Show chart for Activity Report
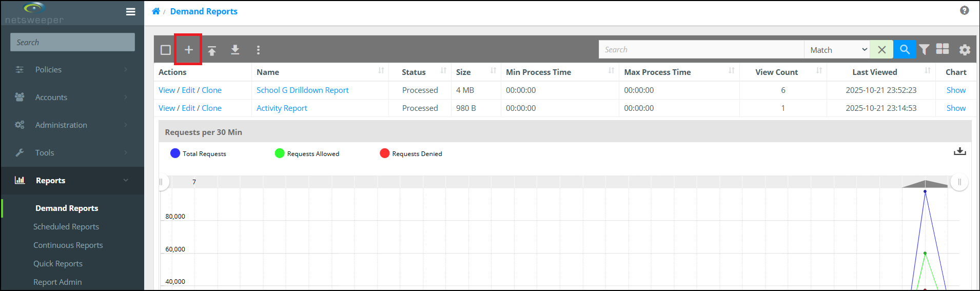Viewport: 980px width, 291px height. (956, 108)
